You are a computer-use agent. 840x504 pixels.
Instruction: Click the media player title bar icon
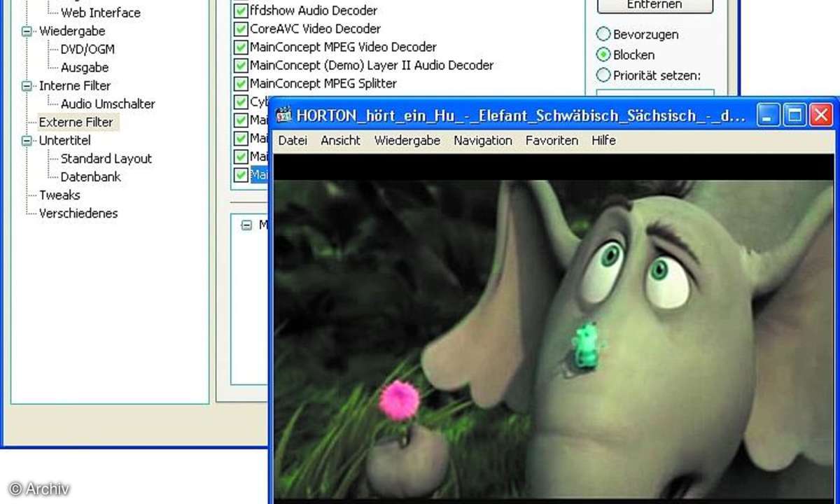283,115
